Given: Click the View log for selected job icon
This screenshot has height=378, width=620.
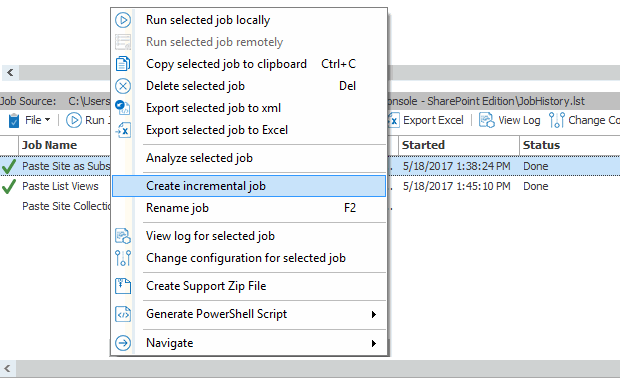Looking at the screenshot, I should pyautogui.click(x=123, y=236).
